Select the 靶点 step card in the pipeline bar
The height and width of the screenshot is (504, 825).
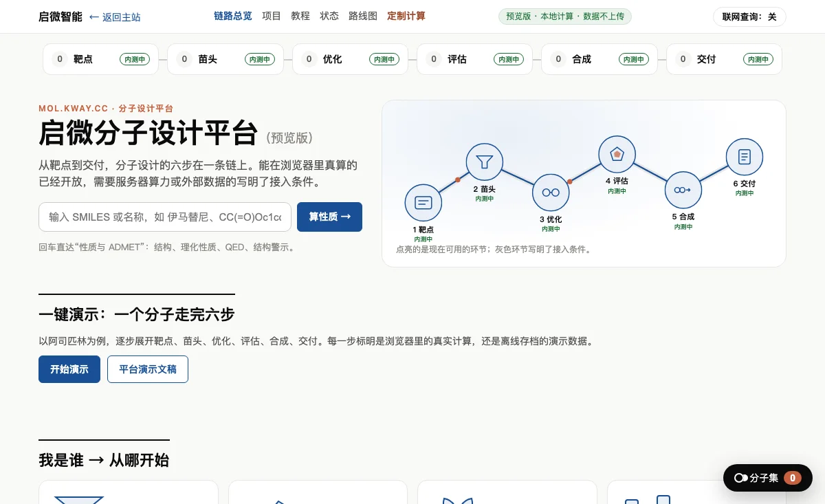pyautogui.click(x=100, y=59)
